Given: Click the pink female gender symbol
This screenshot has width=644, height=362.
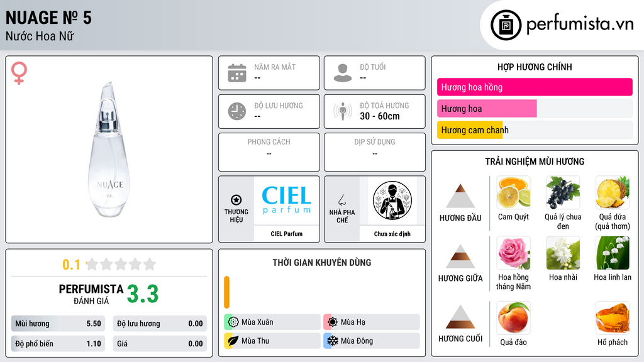Looking at the screenshot, I should 19,73.
